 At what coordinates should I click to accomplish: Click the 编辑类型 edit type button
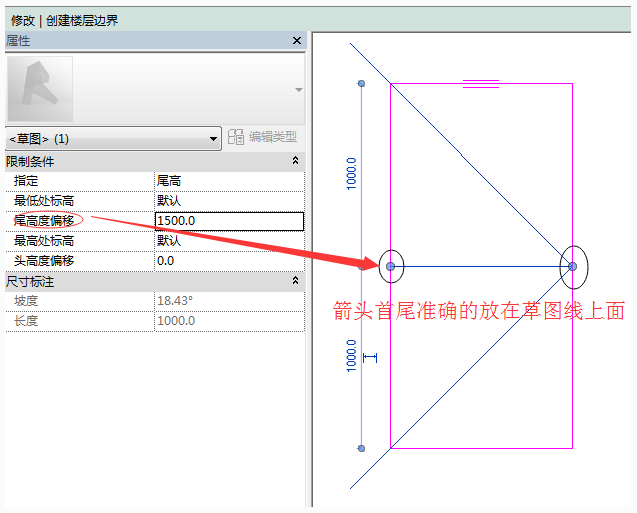click(262, 137)
